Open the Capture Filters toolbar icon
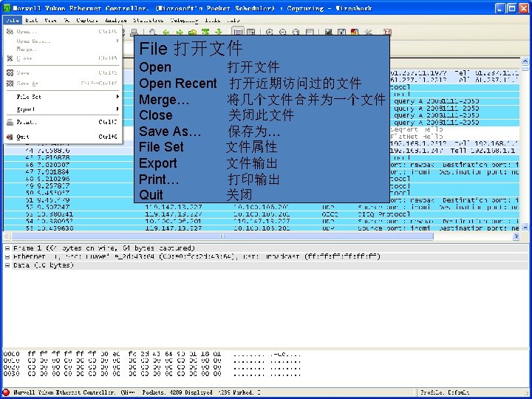532x399 pixels. 328,33
